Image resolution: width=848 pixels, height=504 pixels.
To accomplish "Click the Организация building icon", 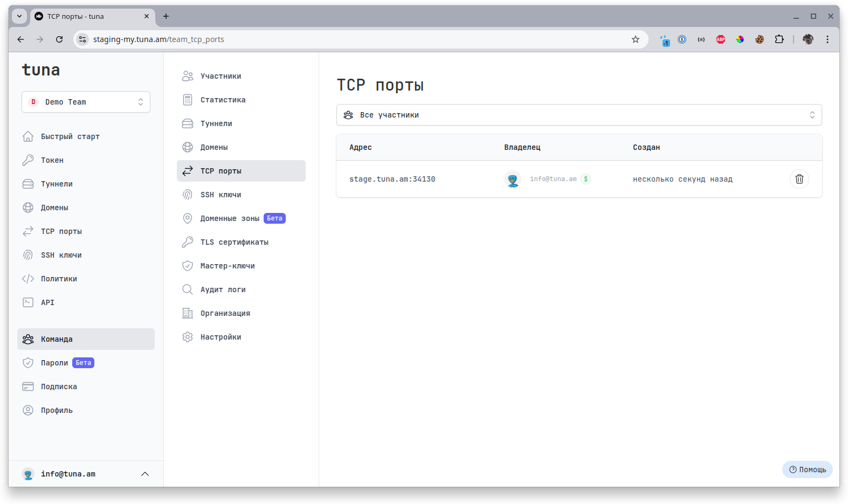I will pos(188,313).
